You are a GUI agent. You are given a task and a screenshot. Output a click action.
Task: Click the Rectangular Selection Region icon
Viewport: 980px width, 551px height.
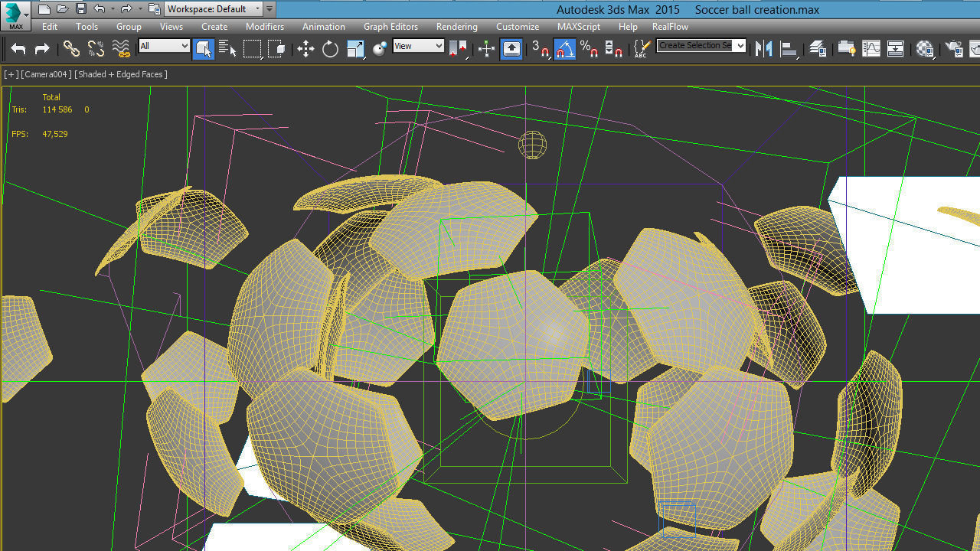[x=253, y=49]
